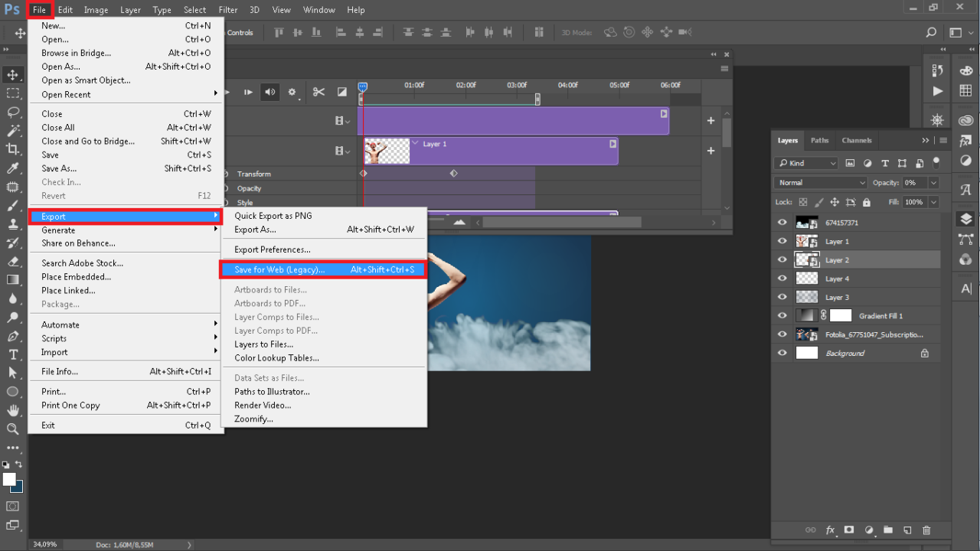This screenshot has width=980, height=551.
Task: Select the Horizontal Type tool
Action: (x=13, y=354)
